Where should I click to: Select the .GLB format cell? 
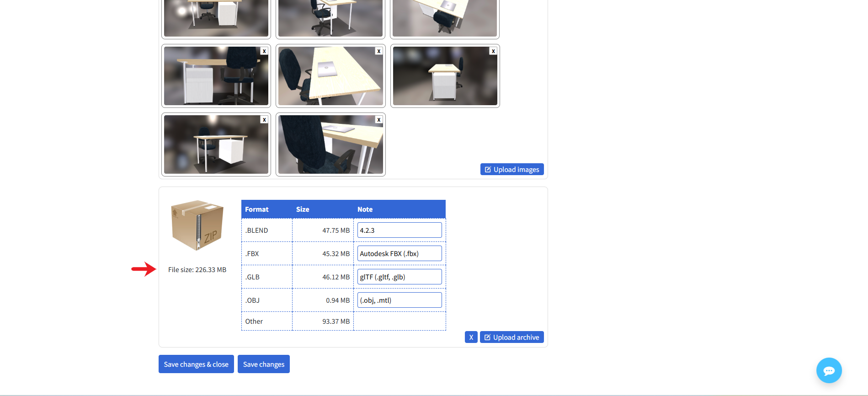click(x=267, y=277)
